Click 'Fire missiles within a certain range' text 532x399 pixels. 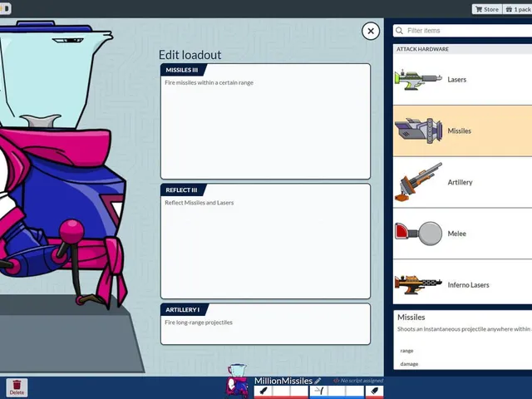(x=209, y=83)
